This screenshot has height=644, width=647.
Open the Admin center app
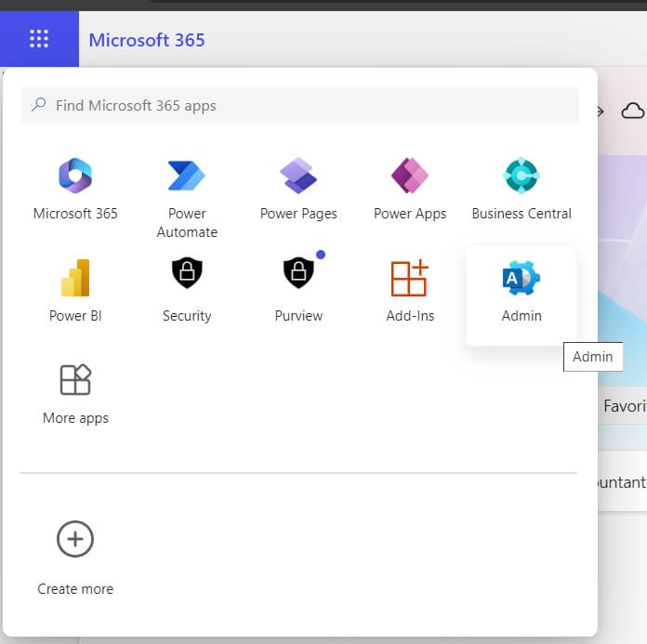click(522, 295)
